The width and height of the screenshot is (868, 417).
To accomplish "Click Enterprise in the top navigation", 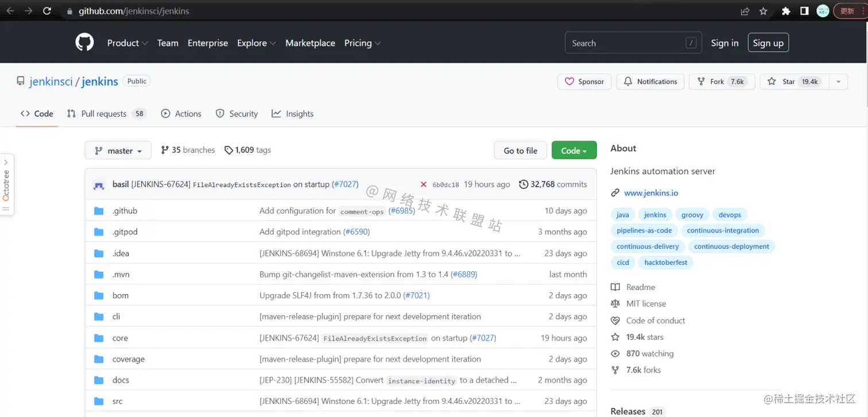I will (208, 43).
